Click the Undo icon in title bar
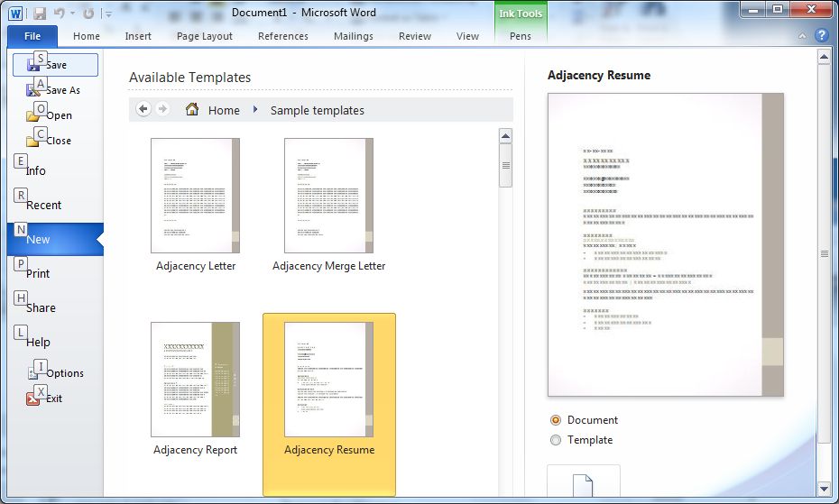 pyautogui.click(x=59, y=14)
